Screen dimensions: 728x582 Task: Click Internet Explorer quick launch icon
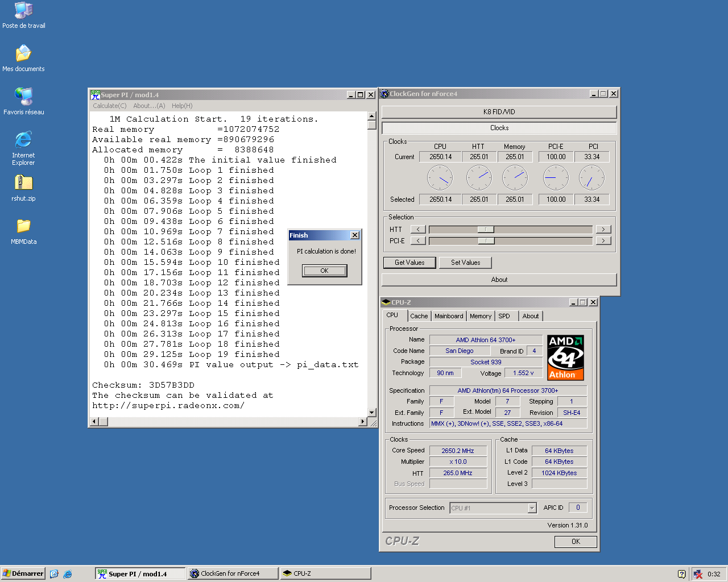[68, 574]
